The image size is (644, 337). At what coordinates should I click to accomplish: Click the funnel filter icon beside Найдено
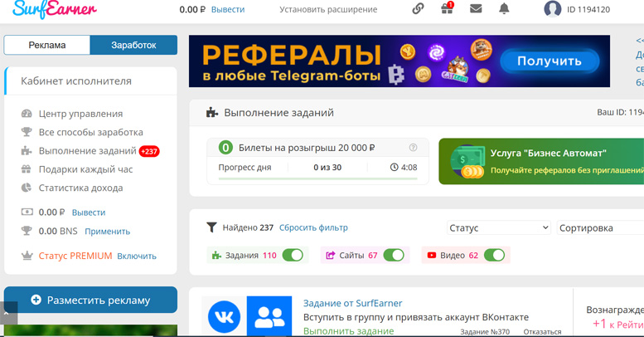coord(211,227)
